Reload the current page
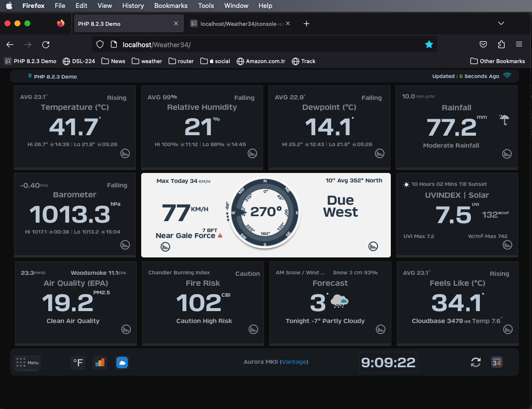The image size is (532, 409). pyautogui.click(x=46, y=44)
